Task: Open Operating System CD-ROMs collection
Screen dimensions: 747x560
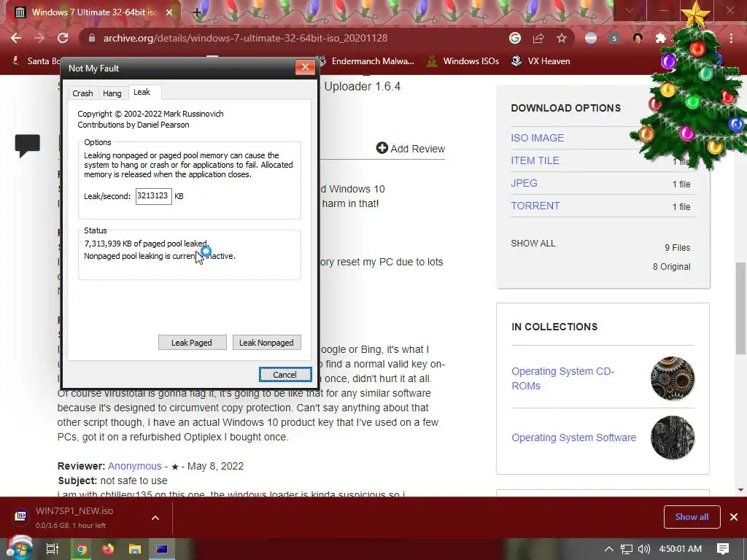Action: tap(562, 378)
